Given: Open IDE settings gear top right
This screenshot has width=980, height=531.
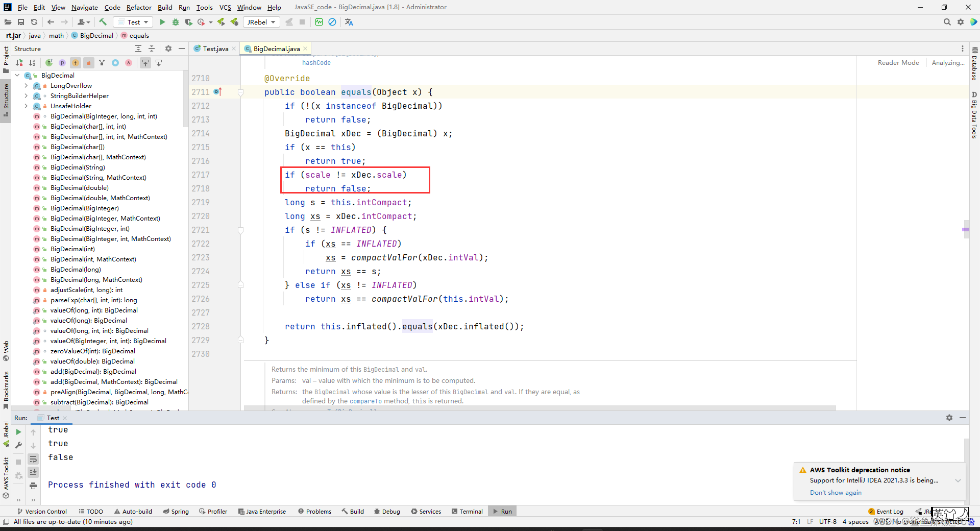Looking at the screenshot, I should (x=961, y=22).
